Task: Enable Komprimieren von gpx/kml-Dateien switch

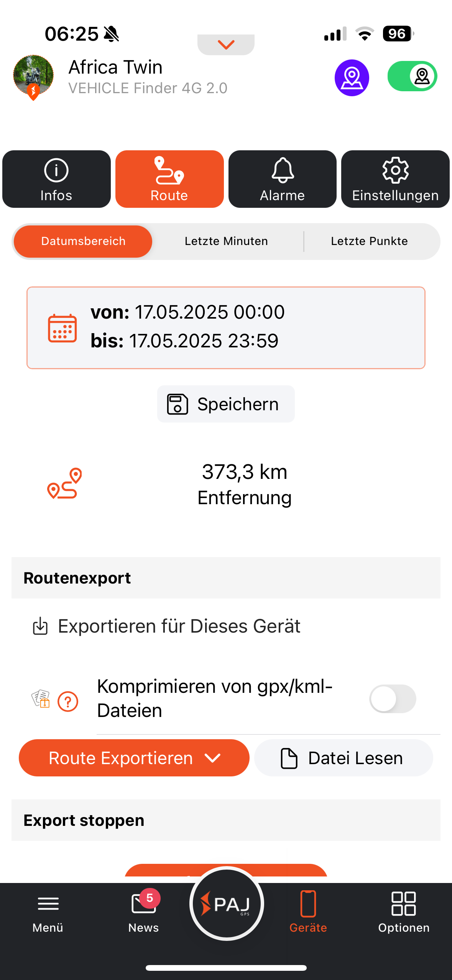Action: click(x=393, y=699)
